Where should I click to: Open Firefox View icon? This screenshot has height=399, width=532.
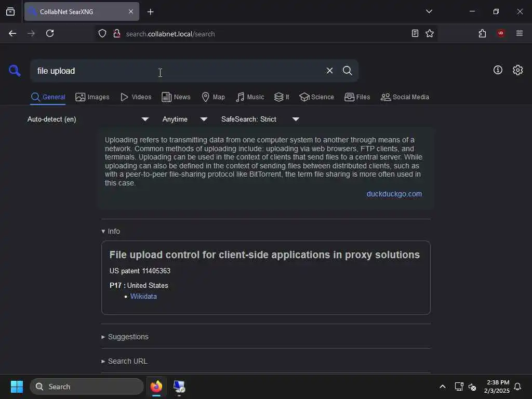pyautogui.click(x=10, y=11)
